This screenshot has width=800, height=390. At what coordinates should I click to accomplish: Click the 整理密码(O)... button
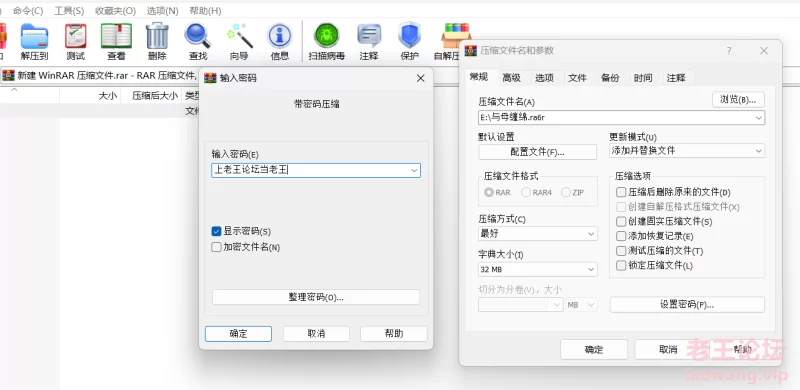pos(316,297)
